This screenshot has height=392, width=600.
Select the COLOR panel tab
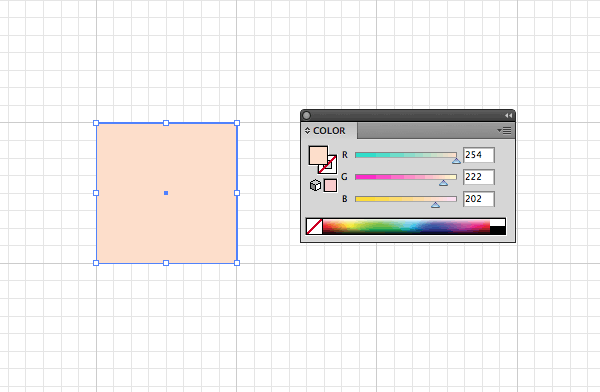click(x=329, y=131)
